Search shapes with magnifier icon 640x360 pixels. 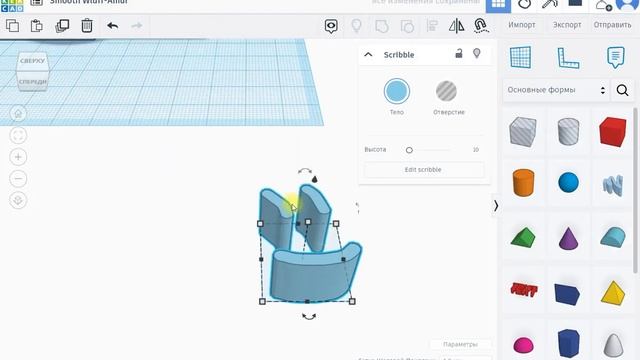click(622, 90)
